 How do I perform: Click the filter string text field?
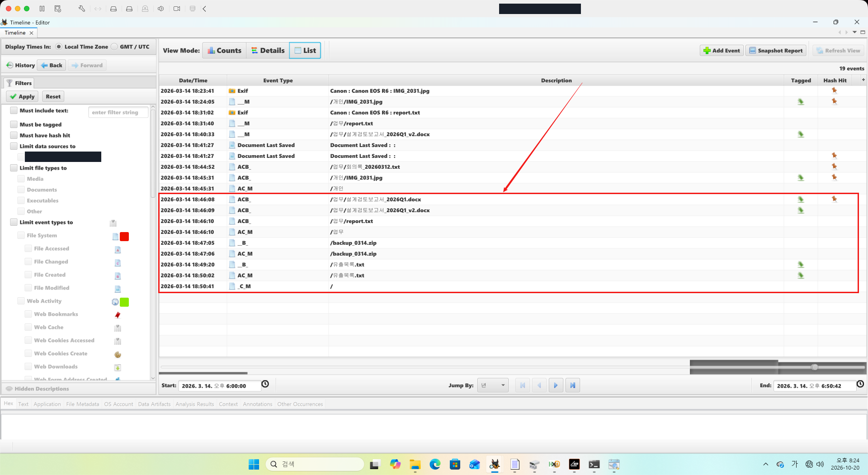[118, 112]
